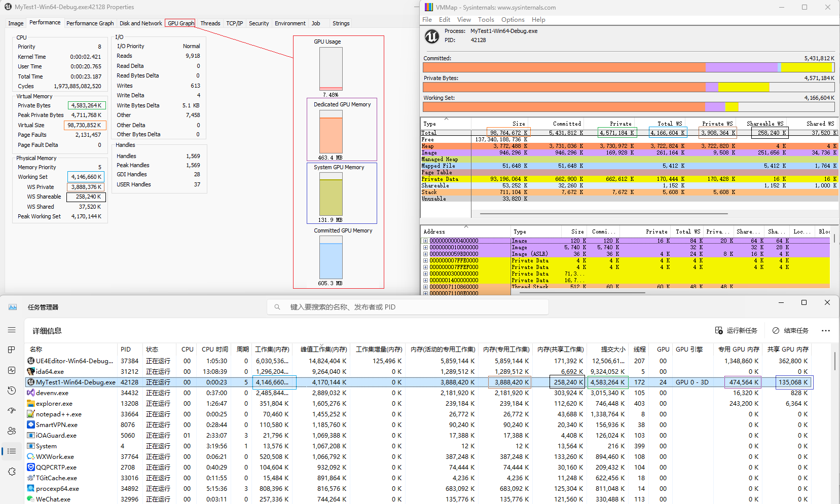Screen dimensions: 840x504
Task: Open the VMMap Options menu
Action: click(x=513, y=20)
